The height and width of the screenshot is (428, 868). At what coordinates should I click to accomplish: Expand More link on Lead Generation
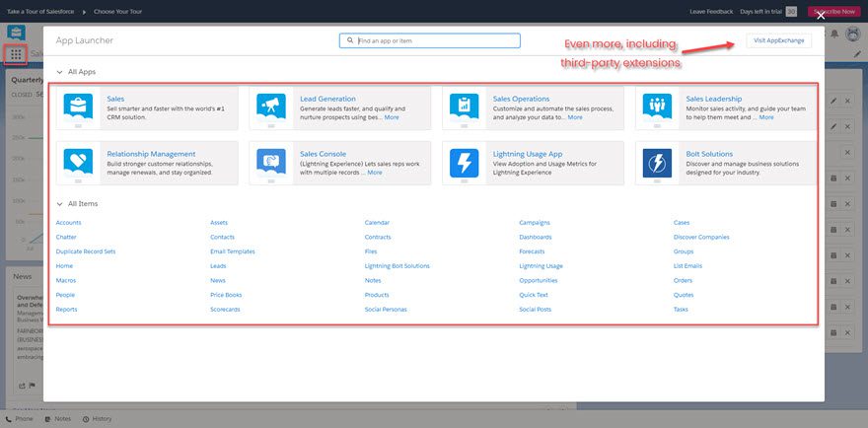coord(392,117)
